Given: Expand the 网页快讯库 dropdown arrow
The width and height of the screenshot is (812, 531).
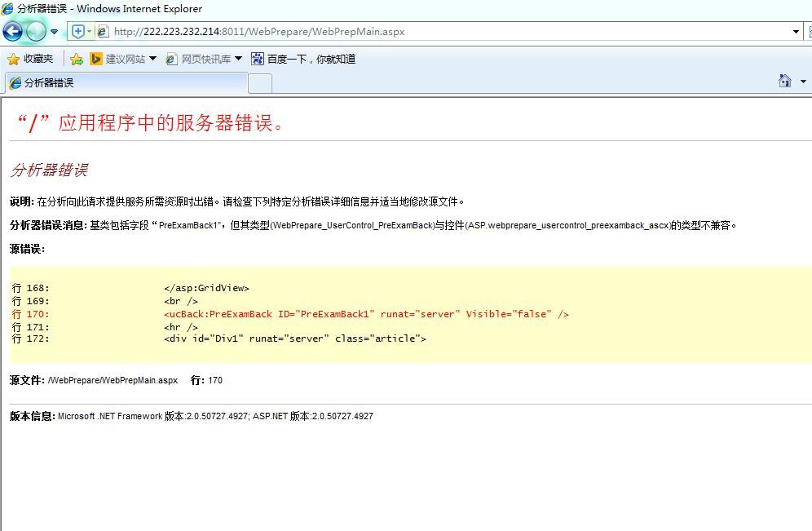Looking at the screenshot, I should pos(238,59).
